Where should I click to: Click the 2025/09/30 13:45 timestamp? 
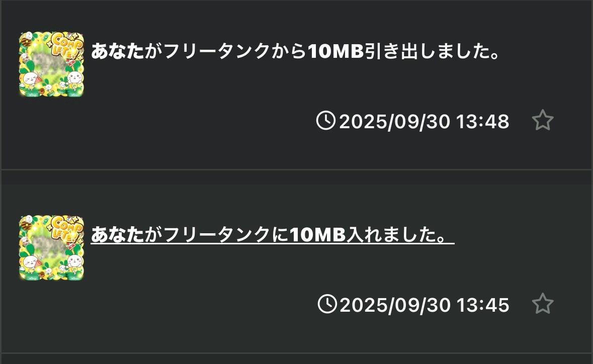[424, 305]
